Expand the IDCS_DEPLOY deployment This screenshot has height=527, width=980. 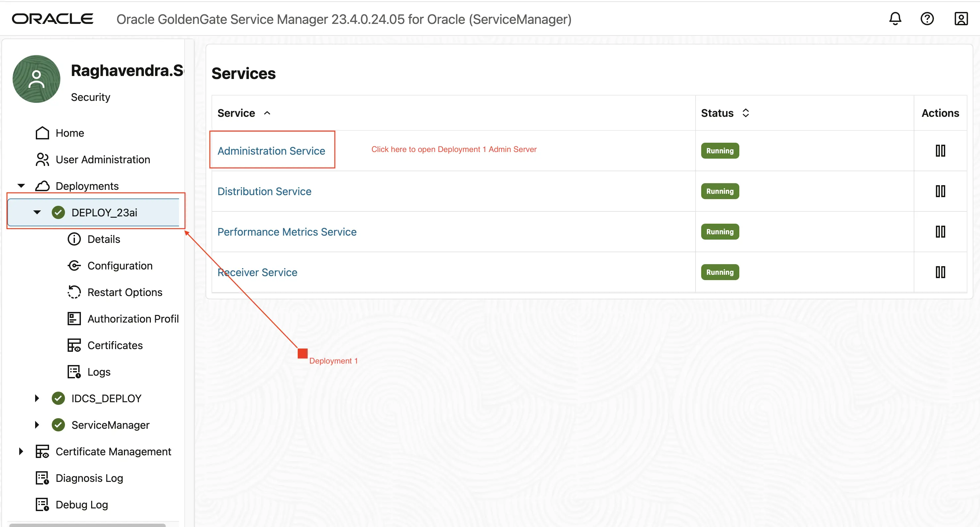click(x=37, y=398)
